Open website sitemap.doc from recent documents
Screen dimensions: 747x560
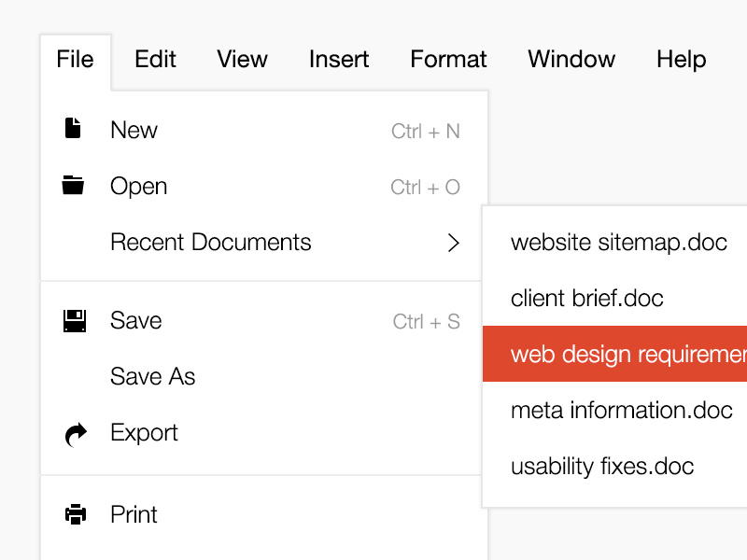[x=618, y=243]
